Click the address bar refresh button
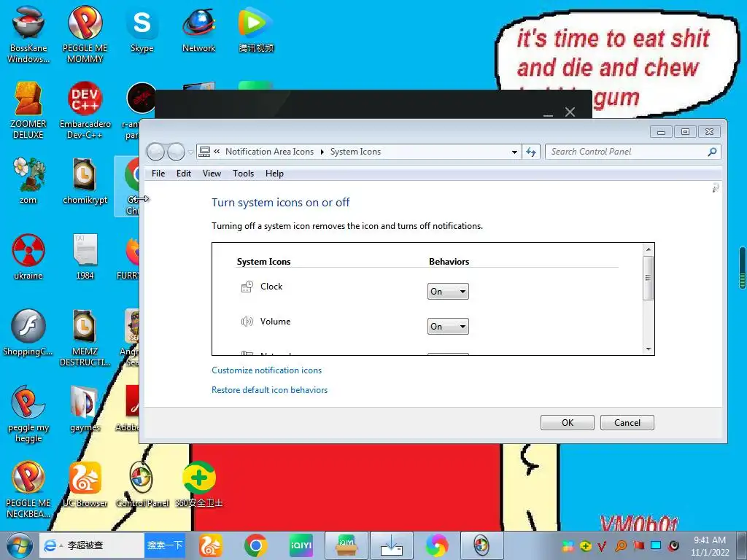Screen dimensions: 747x560 coord(531,152)
